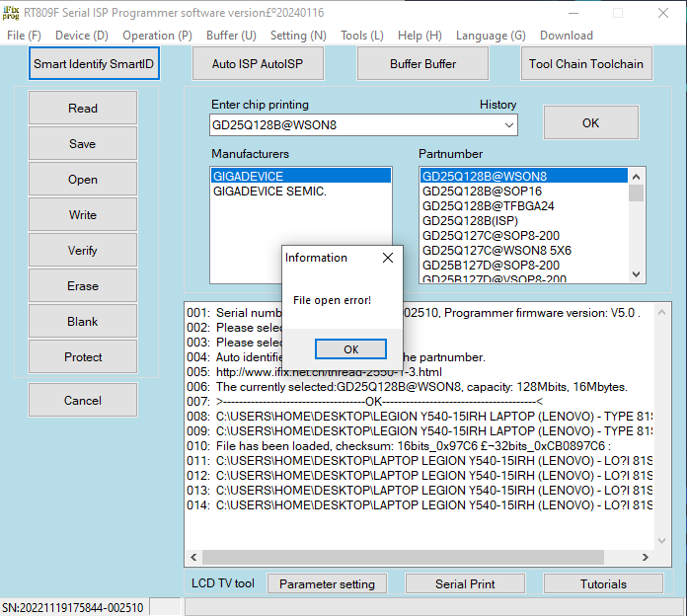Click the Erase button
Screen dimensions: 687x616
[x=83, y=286]
